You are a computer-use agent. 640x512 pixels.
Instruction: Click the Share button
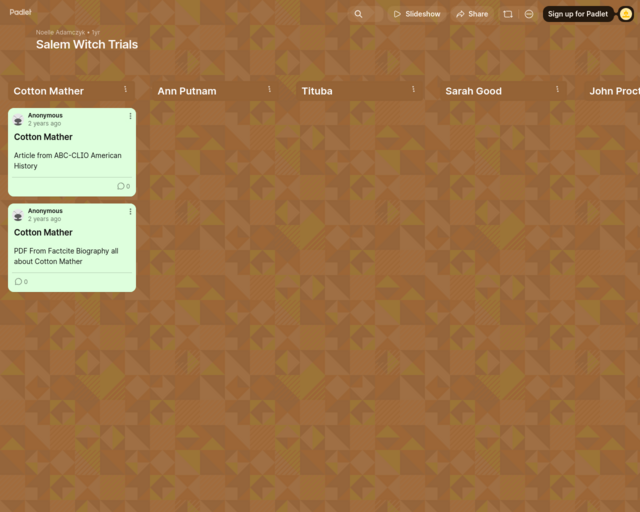[x=472, y=14]
